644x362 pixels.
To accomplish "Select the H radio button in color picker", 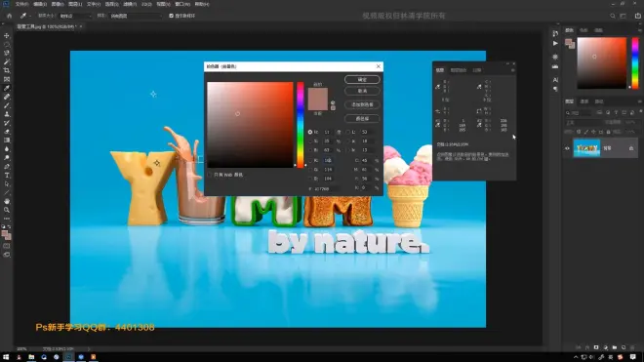I will [x=310, y=132].
